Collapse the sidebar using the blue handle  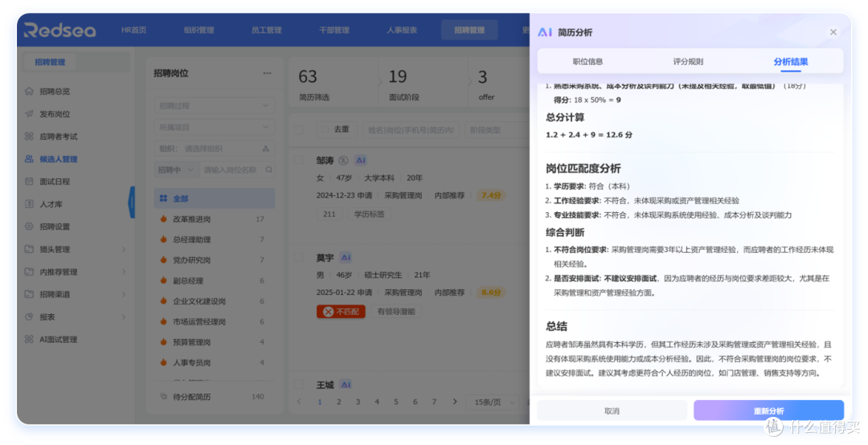coord(132,202)
